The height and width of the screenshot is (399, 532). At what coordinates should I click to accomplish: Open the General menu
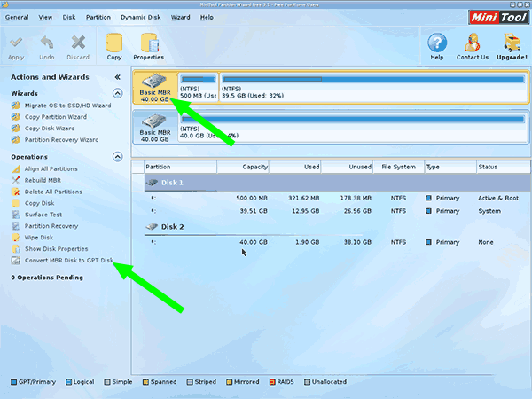pos(17,18)
